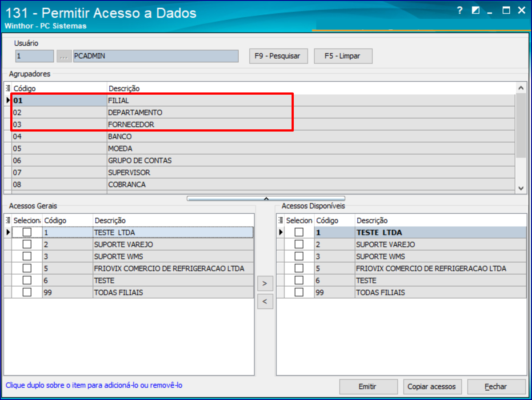Click code 5 cell in Acessos Disponíveis
This screenshot has width=532, height=400.
pos(335,268)
